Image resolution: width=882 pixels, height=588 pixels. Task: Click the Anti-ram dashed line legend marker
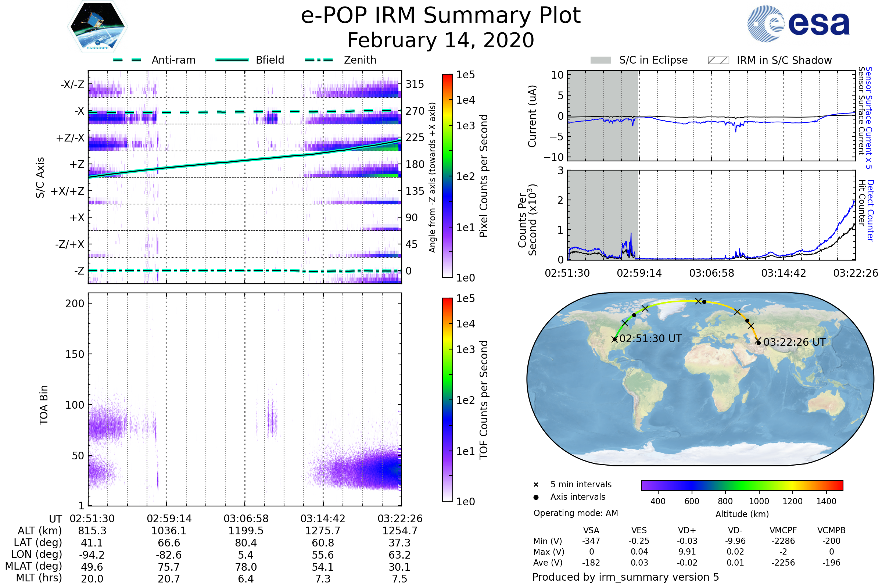pos(127,60)
